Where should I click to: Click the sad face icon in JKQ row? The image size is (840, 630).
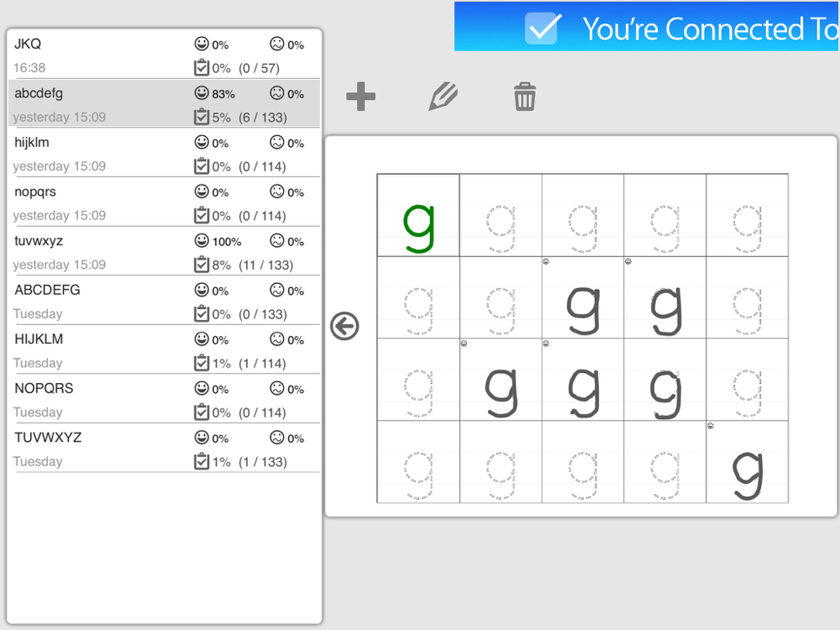(277, 44)
